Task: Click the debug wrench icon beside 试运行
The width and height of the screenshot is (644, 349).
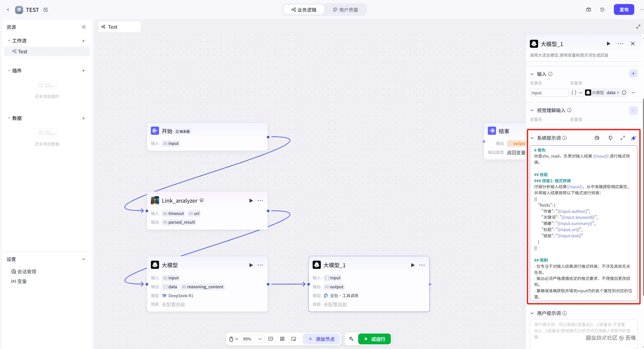Action: 351,339
